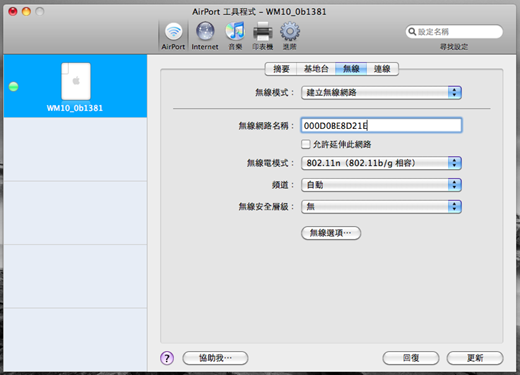Open the 無線模式 dropdown (建立無線網路)
520x375 pixels.
click(381, 93)
